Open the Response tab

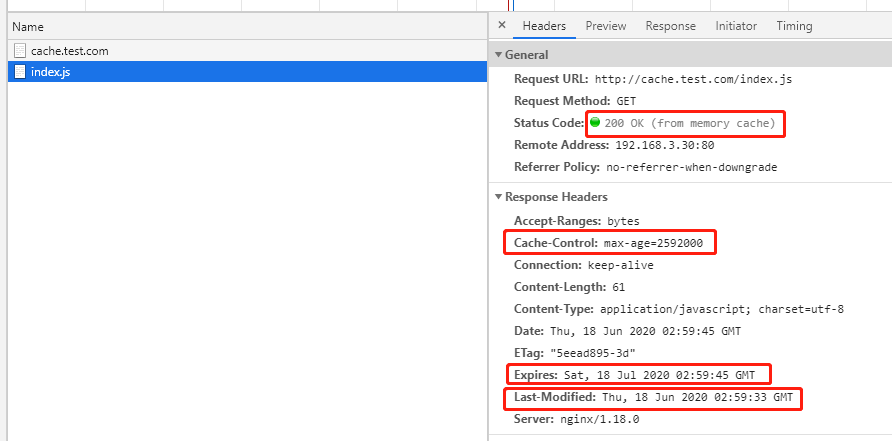point(671,26)
